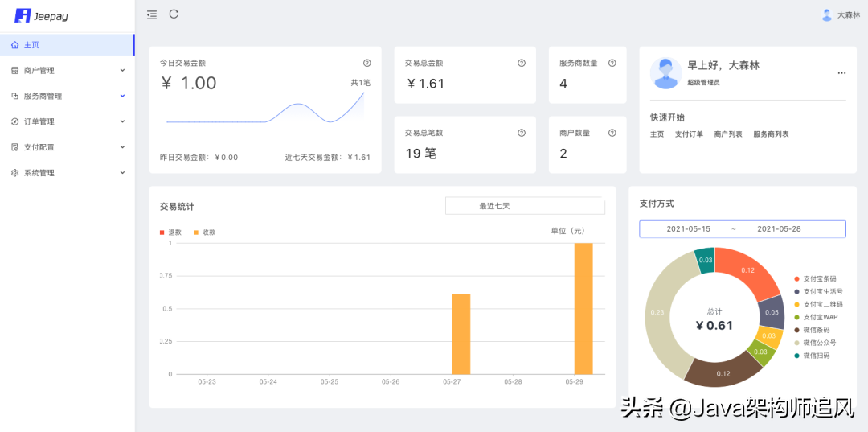Image resolution: width=868 pixels, height=432 pixels.
Task: Open the 最近七天 period dropdown
Action: pos(525,206)
